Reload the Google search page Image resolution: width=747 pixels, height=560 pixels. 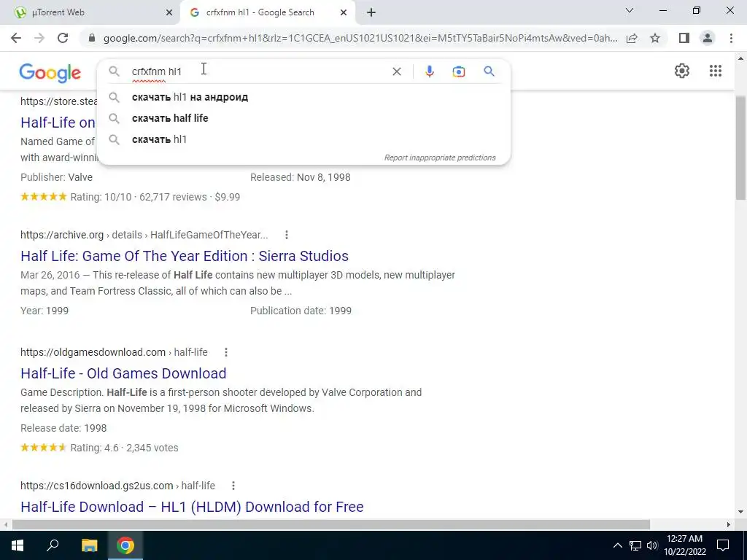click(x=63, y=38)
